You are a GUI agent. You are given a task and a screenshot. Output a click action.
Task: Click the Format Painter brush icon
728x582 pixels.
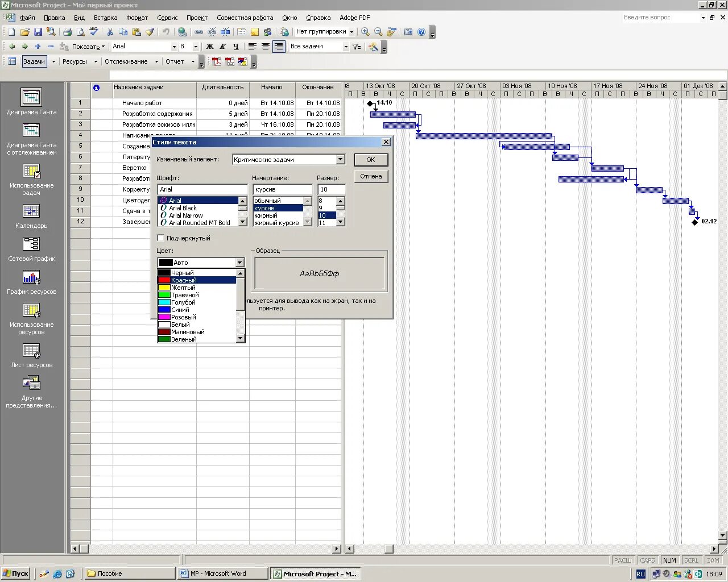[x=150, y=32]
